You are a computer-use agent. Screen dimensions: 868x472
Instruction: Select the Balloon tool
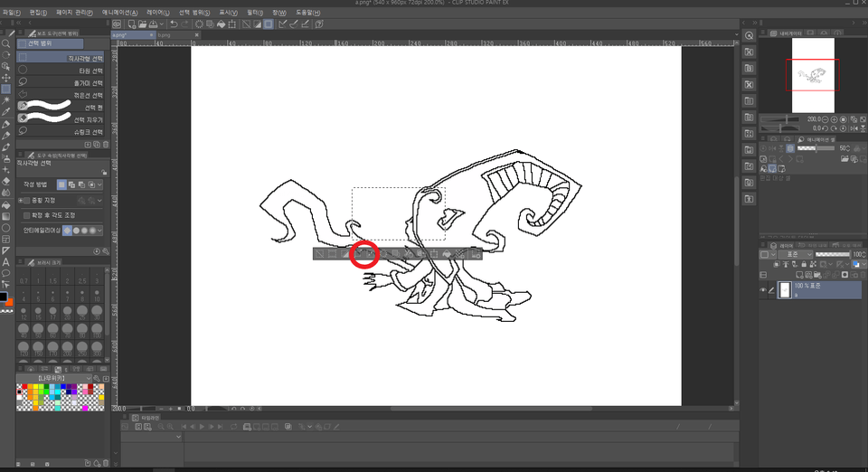pos(6,275)
